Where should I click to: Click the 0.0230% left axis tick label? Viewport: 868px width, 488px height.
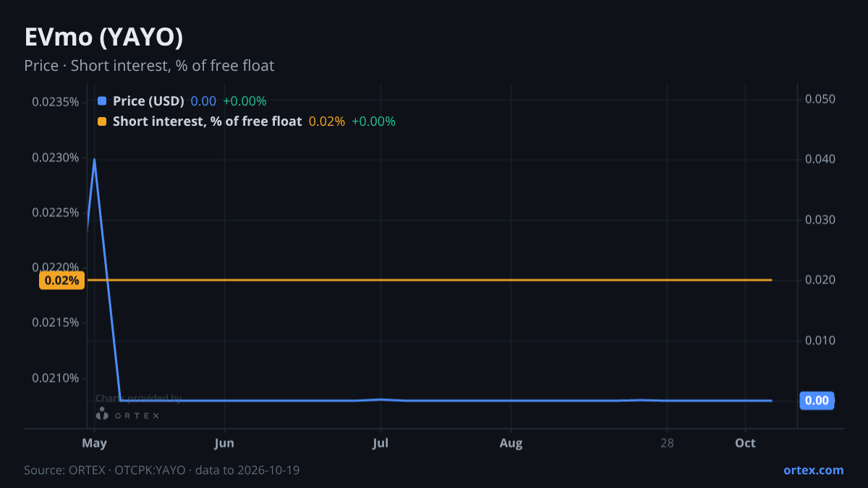click(56, 158)
